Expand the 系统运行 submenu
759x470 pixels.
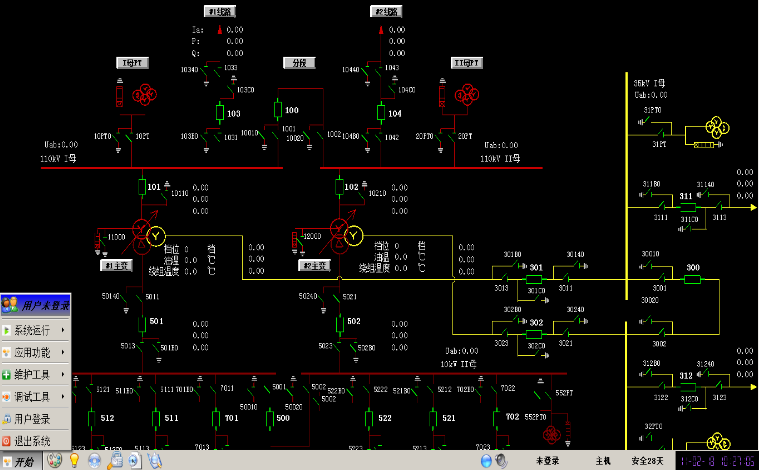click(35, 330)
